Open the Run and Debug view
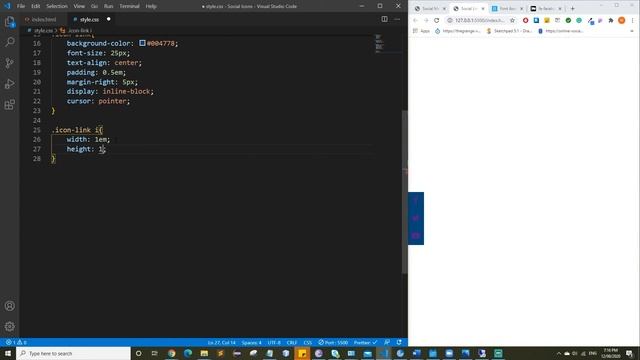Screen dimensions: 640x360 tap(10, 84)
